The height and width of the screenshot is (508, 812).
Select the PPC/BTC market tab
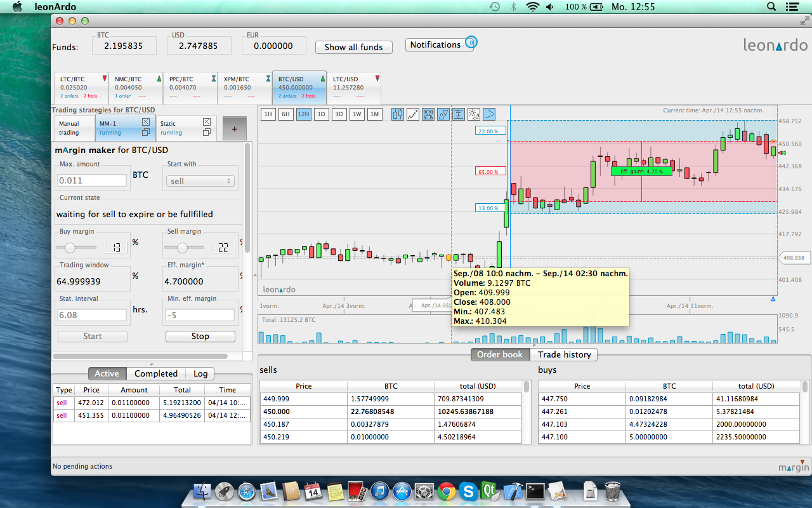click(x=190, y=88)
